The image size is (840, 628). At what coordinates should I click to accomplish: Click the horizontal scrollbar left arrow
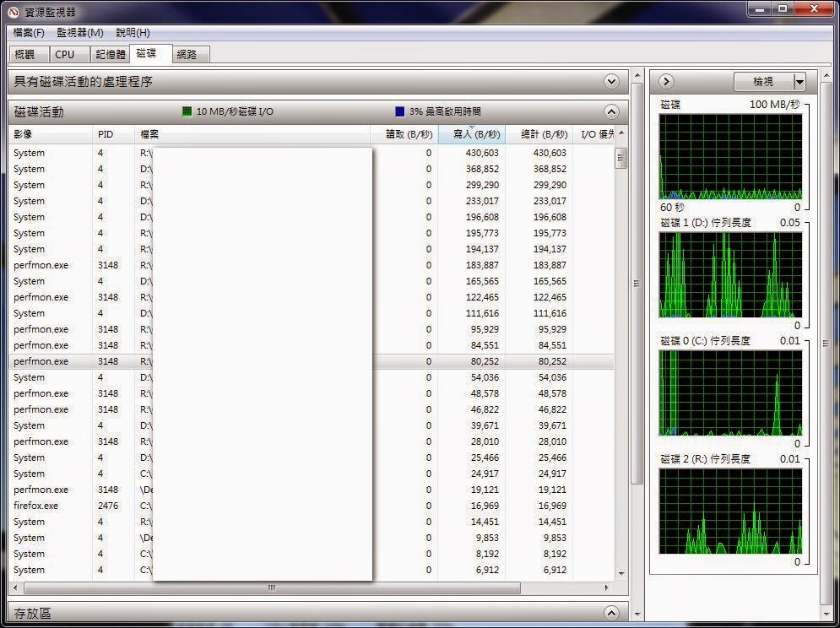point(15,587)
